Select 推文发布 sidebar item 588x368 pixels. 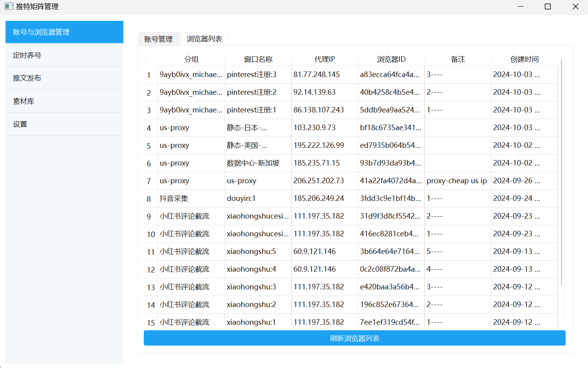(x=64, y=78)
